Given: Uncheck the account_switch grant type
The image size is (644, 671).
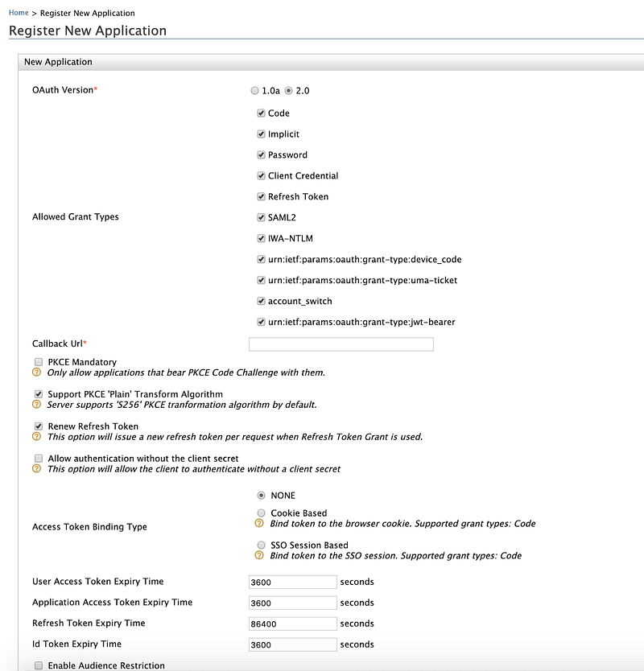Looking at the screenshot, I should (x=261, y=301).
